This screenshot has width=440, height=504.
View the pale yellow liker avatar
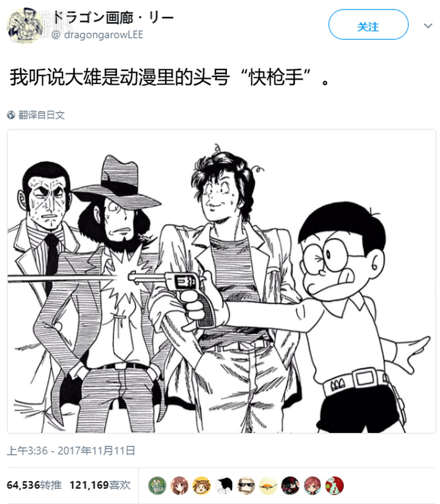coord(268,485)
